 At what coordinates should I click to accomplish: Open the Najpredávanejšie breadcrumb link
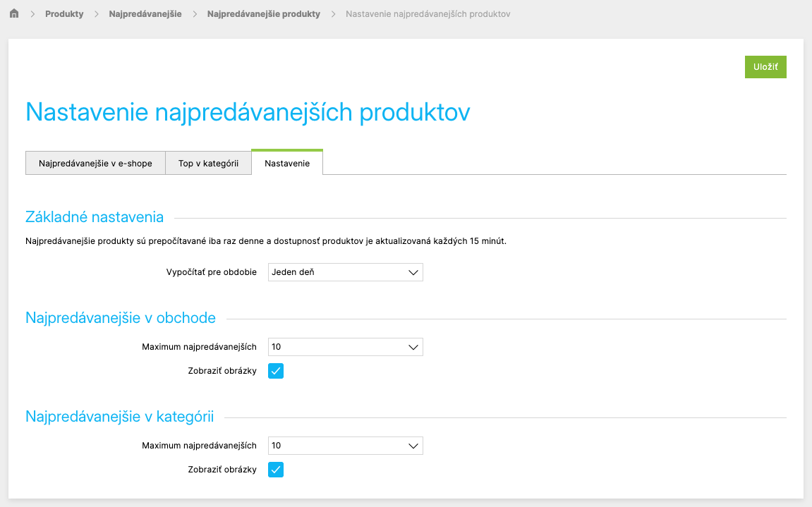pos(145,14)
